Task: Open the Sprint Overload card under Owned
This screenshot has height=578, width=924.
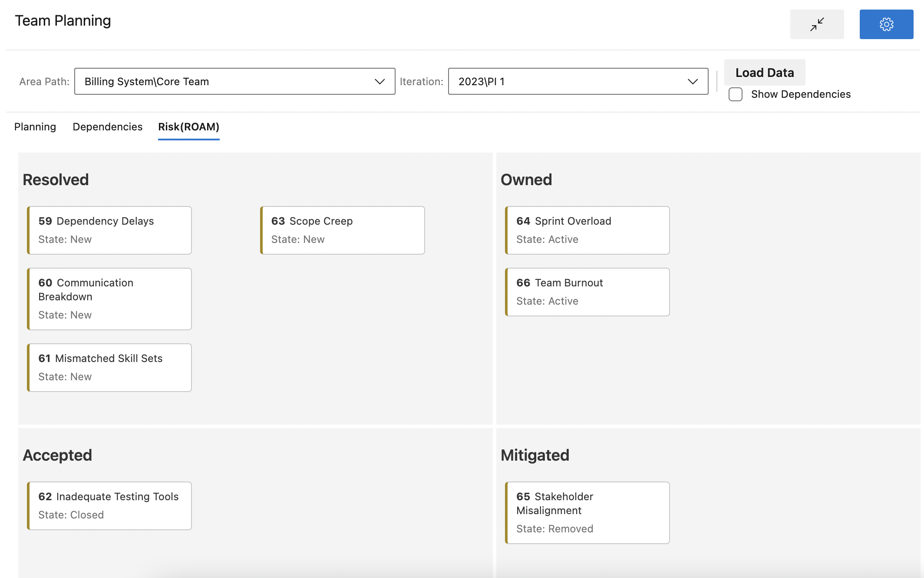Action: tap(587, 230)
